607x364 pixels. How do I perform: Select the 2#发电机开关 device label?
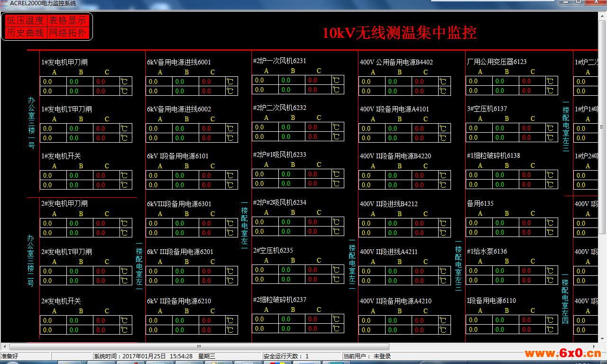[x=61, y=301]
